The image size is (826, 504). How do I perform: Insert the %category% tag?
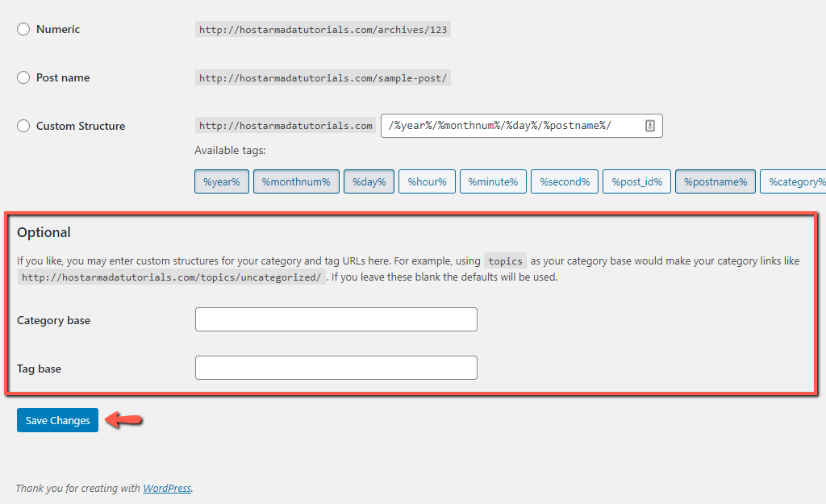pos(799,181)
